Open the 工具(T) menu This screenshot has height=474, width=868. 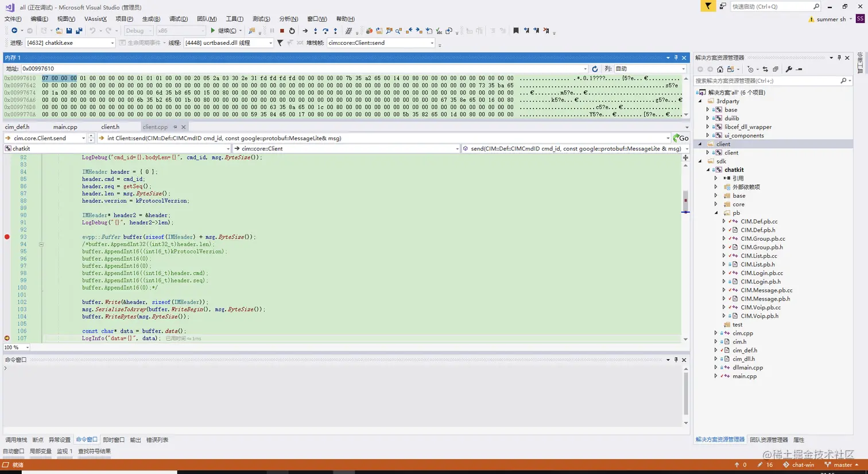pyautogui.click(x=234, y=19)
